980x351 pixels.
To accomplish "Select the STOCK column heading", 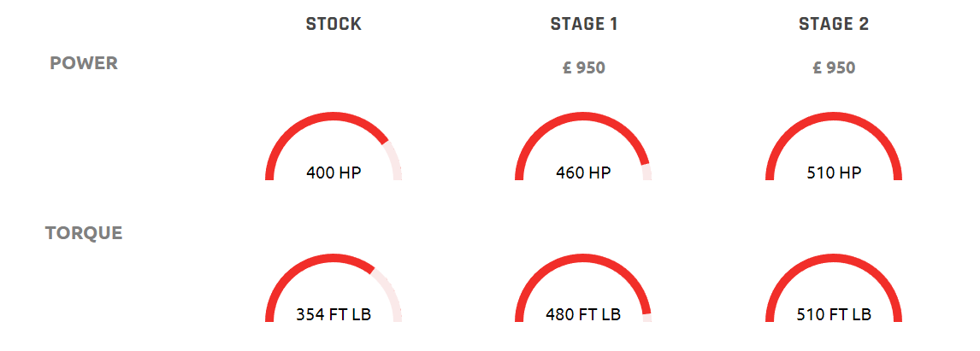I will 334,25.
